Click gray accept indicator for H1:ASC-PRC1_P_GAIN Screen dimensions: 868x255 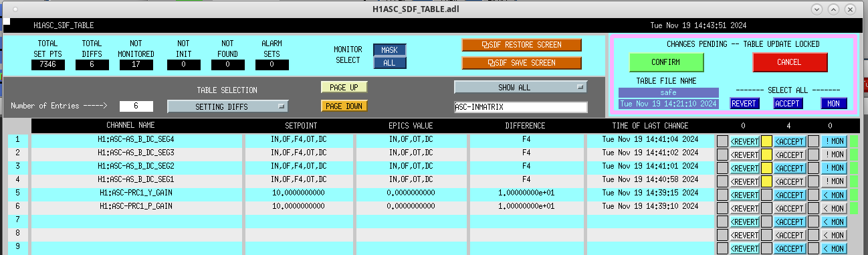(766, 208)
